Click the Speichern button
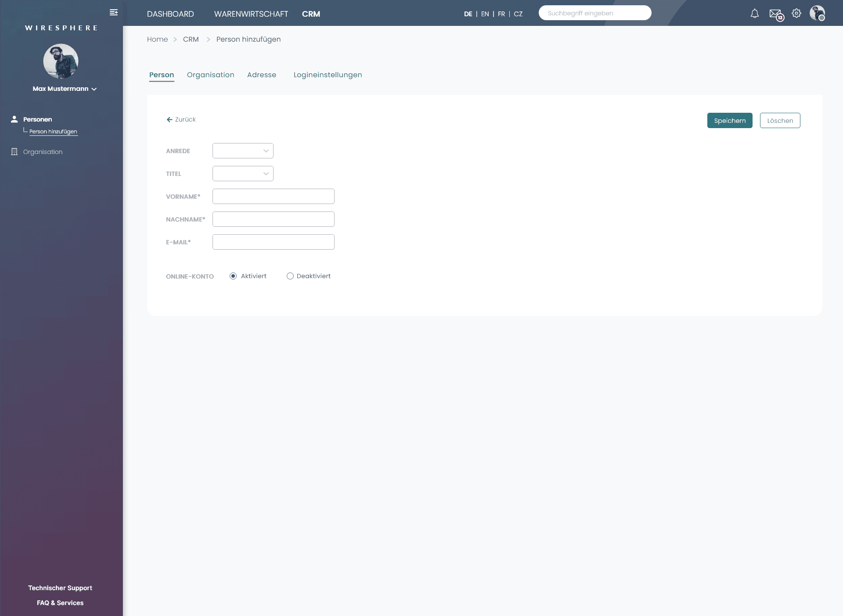Screen dimensions: 843x616 pos(730,121)
